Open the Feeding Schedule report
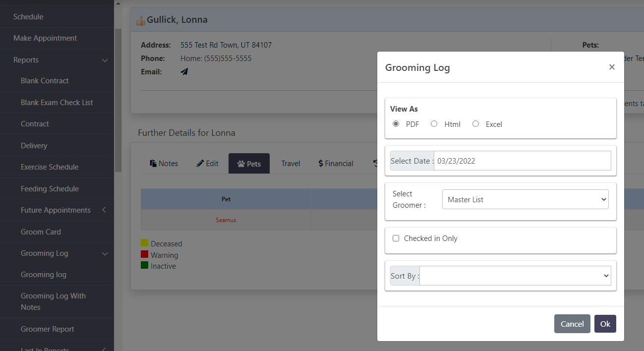 pyautogui.click(x=50, y=189)
